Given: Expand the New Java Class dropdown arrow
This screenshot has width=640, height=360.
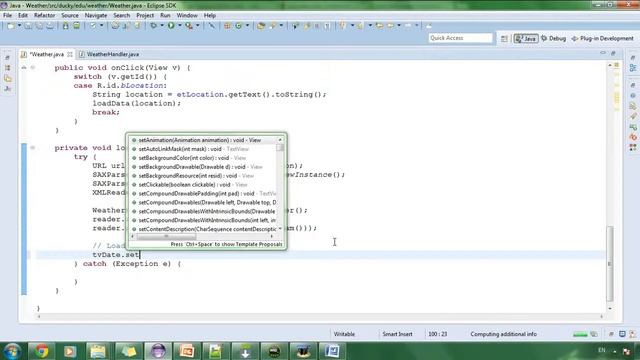Looking at the screenshot, I should (x=247, y=26).
